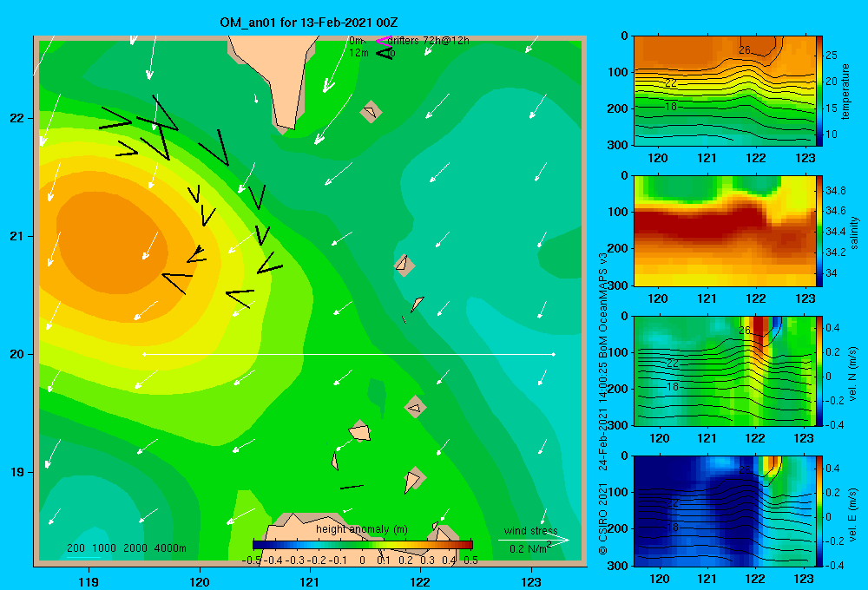Open the temperature depth section panel
Screen dimensions: 868x590
(x=725, y=91)
